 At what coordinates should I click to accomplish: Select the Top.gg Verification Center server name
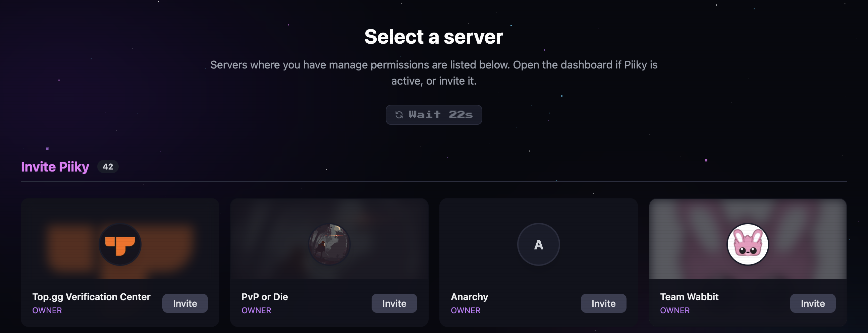click(x=91, y=297)
